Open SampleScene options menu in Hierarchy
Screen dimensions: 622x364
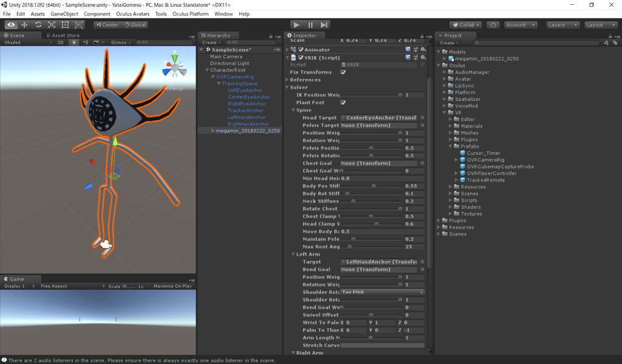tap(277, 50)
